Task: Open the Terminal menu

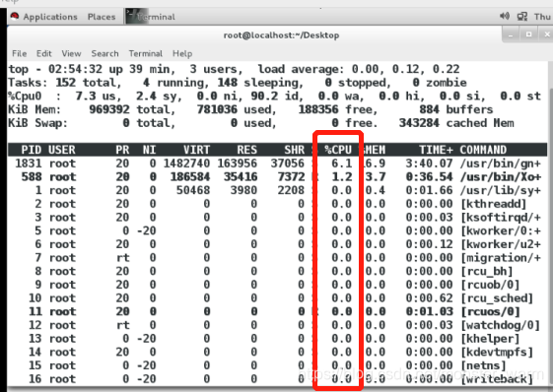Action: (146, 53)
